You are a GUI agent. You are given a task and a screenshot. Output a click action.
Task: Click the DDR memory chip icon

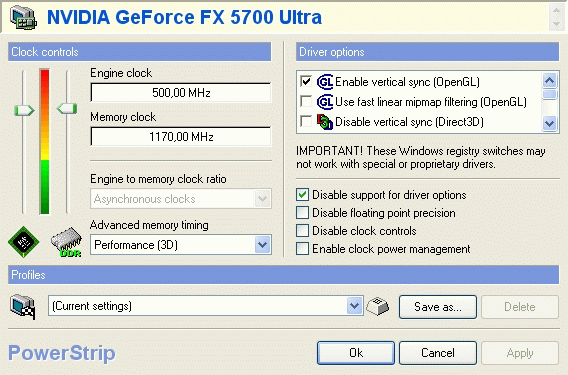coord(67,242)
